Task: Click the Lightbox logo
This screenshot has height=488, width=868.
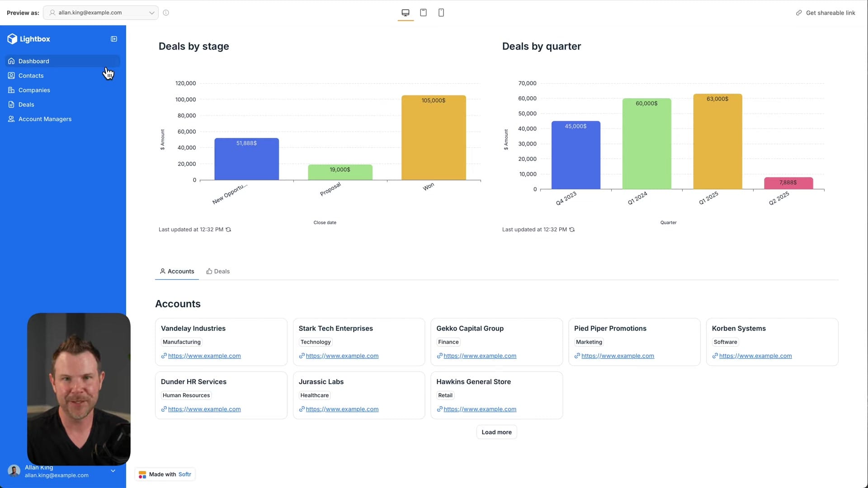Action: click(x=28, y=39)
